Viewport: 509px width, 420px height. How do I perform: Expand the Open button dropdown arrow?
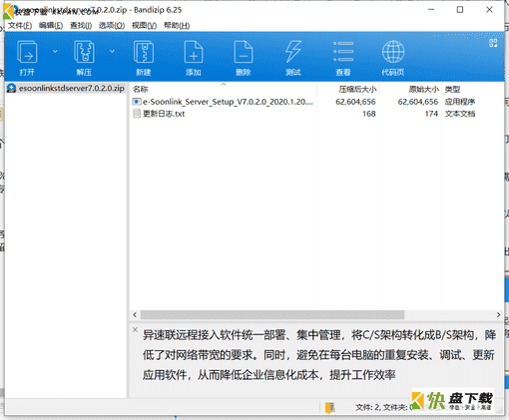[55, 51]
